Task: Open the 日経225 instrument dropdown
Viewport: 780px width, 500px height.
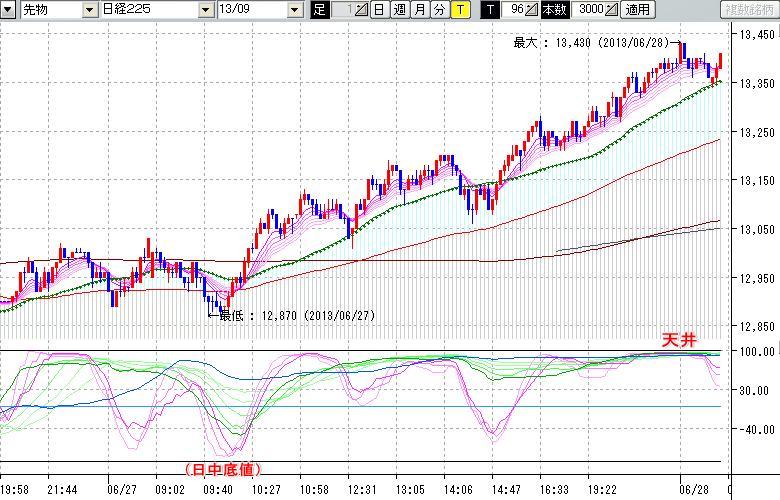Action: coord(205,10)
